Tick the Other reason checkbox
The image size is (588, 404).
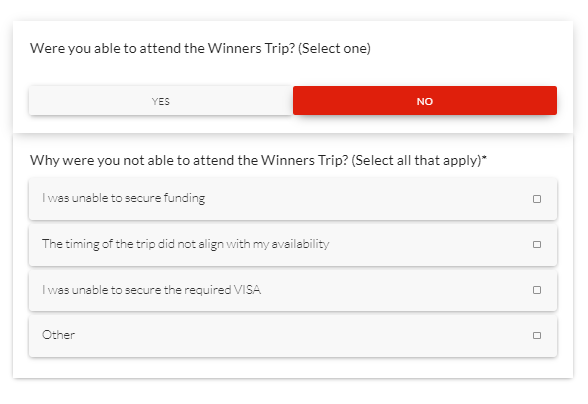pyautogui.click(x=537, y=335)
